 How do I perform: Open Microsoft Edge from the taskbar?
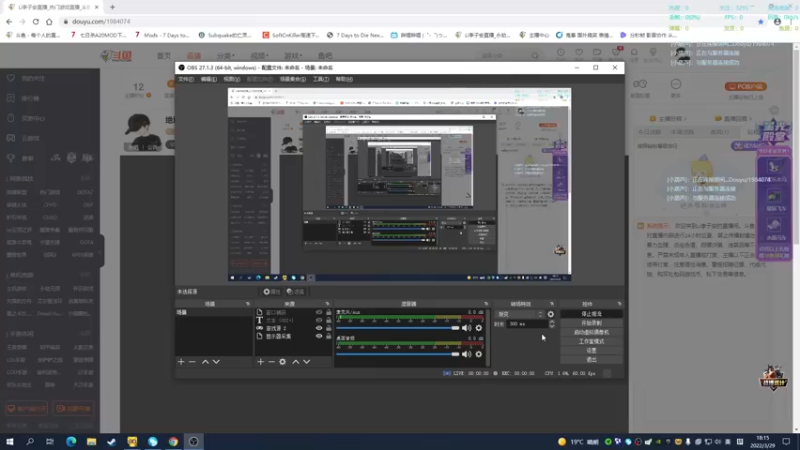pos(71,442)
